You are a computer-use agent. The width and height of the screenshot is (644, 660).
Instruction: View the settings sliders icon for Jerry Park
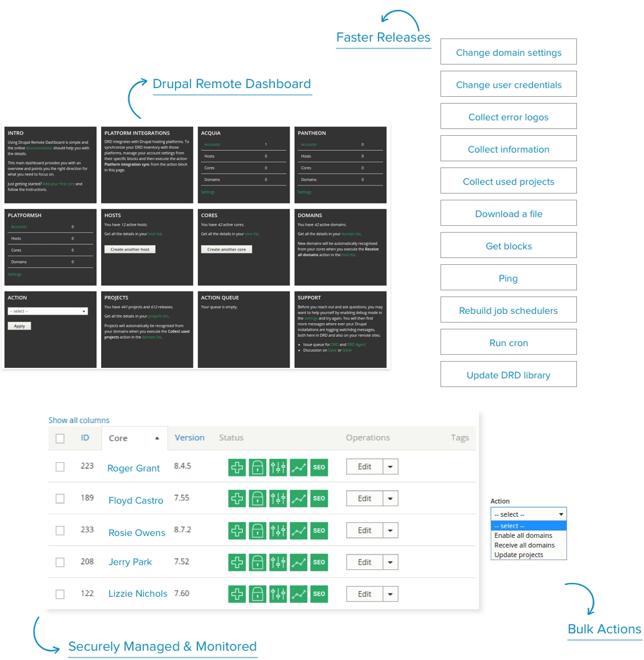click(278, 563)
